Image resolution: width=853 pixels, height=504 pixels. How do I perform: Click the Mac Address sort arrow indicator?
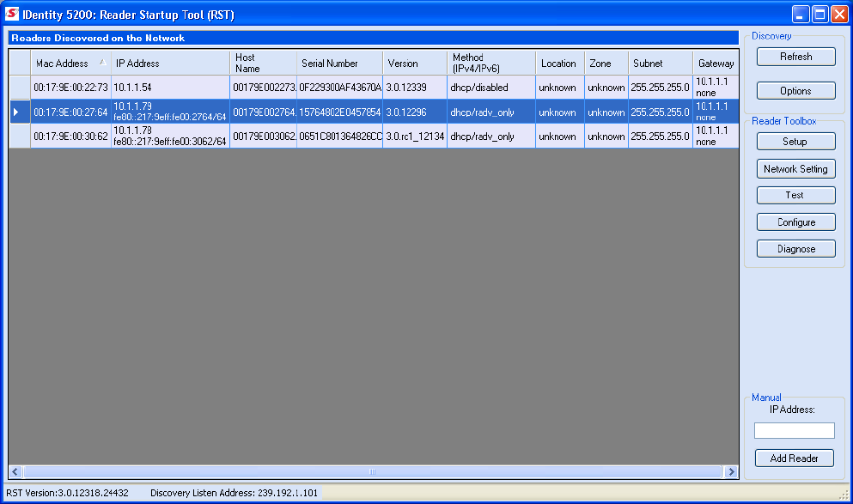click(102, 63)
